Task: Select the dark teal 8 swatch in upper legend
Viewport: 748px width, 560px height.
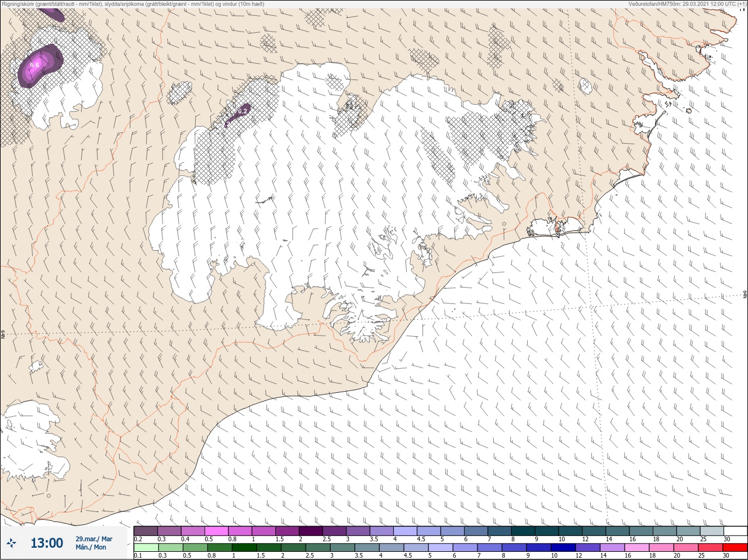Action: pyautogui.click(x=523, y=531)
